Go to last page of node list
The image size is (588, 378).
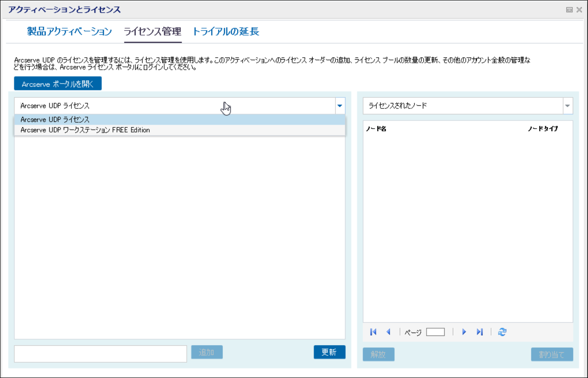click(x=480, y=332)
